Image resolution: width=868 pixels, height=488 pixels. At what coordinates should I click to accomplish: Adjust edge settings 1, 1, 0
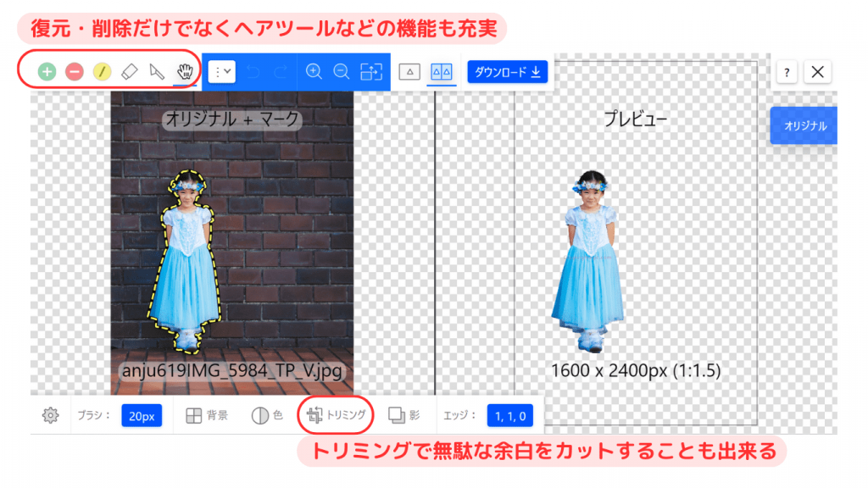click(x=509, y=416)
